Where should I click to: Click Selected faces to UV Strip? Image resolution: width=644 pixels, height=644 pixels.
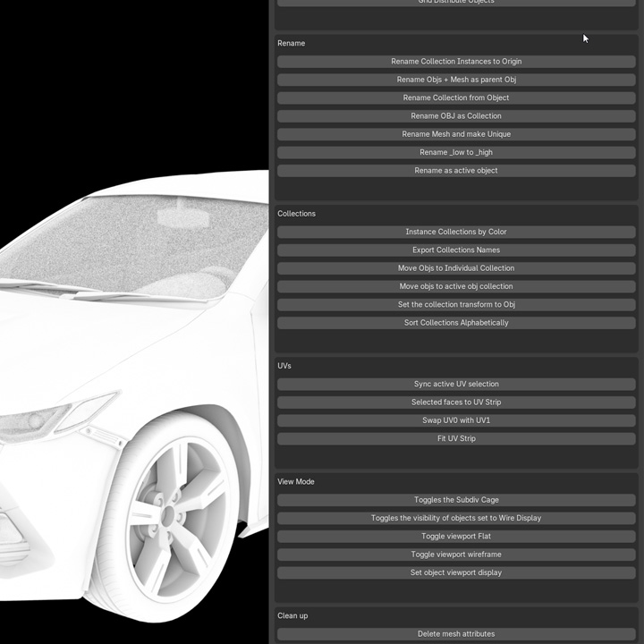(456, 402)
